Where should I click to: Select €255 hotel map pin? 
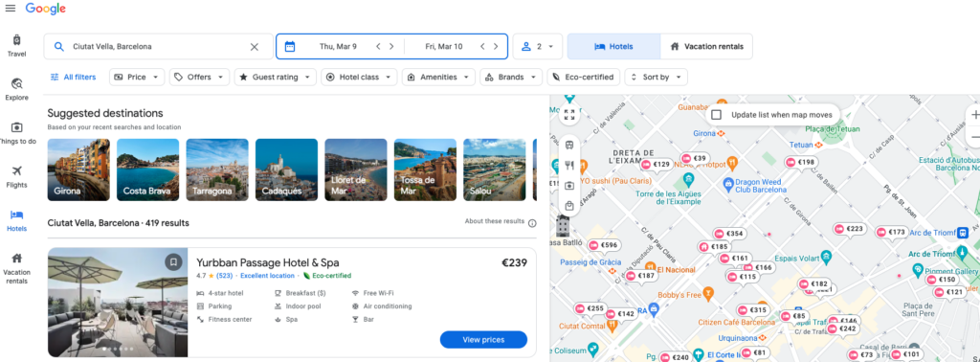point(590,309)
